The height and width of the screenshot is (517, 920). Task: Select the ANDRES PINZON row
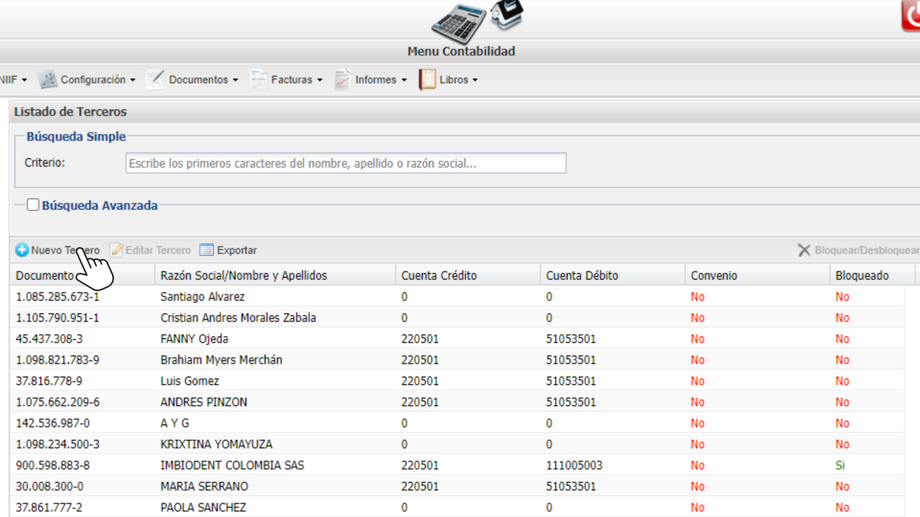(x=457, y=402)
